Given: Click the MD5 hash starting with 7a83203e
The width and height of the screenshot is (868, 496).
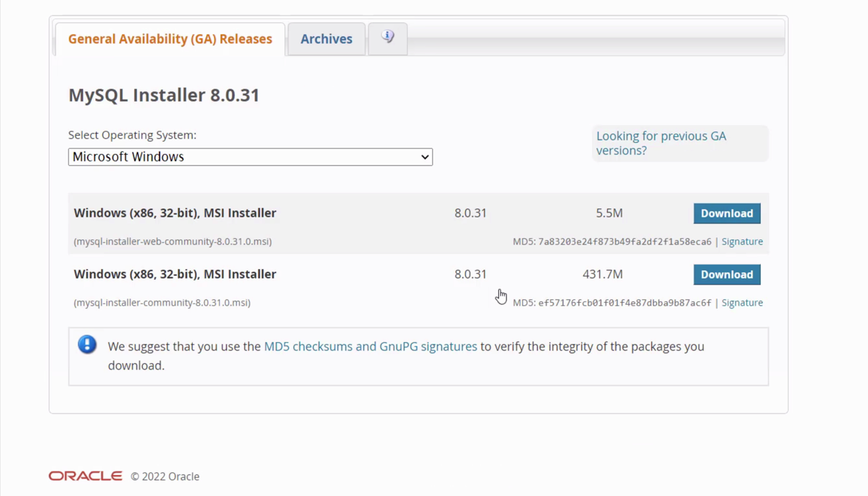Looking at the screenshot, I should [625, 242].
